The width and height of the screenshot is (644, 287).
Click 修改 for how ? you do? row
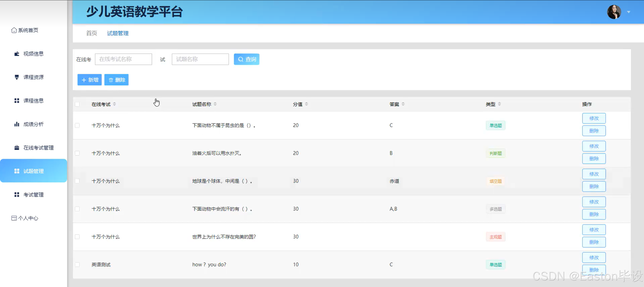pyautogui.click(x=594, y=257)
